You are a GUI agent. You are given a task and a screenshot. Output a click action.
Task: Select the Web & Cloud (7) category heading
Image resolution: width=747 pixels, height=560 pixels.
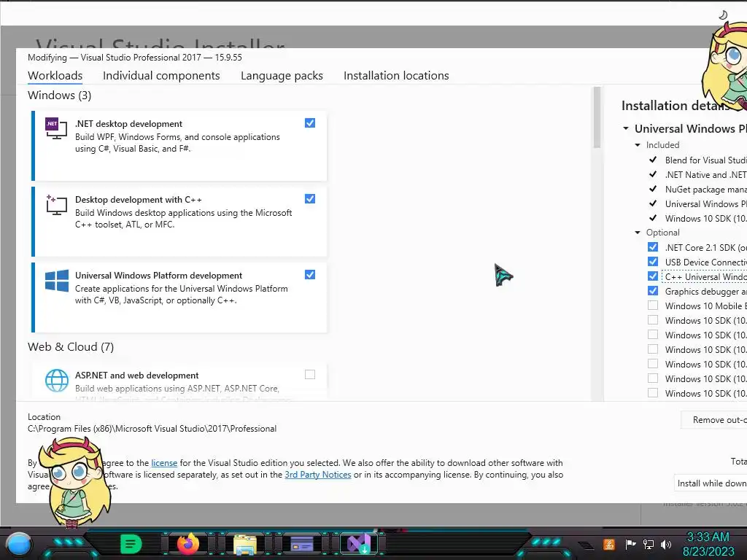(x=71, y=346)
